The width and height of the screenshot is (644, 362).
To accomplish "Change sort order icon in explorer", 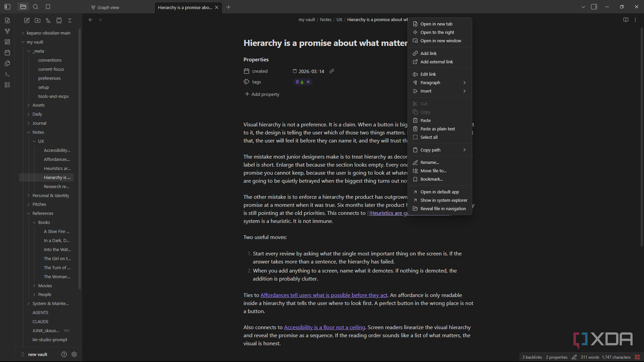I will point(48,20).
